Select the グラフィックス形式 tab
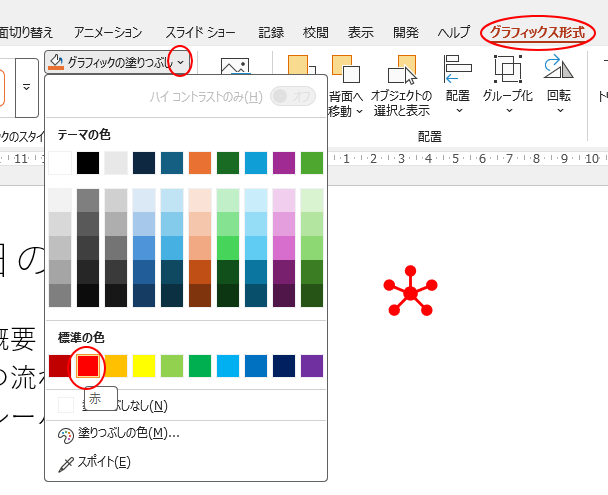 (x=537, y=32)
